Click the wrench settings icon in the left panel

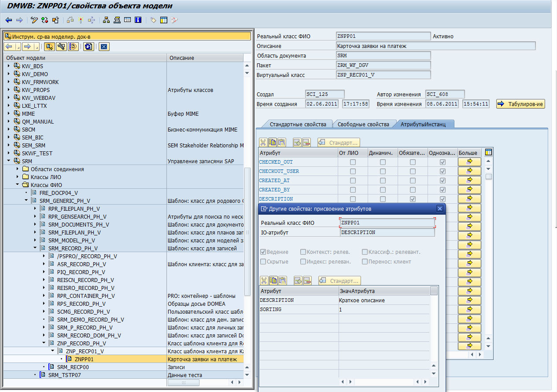pos(61,47)
